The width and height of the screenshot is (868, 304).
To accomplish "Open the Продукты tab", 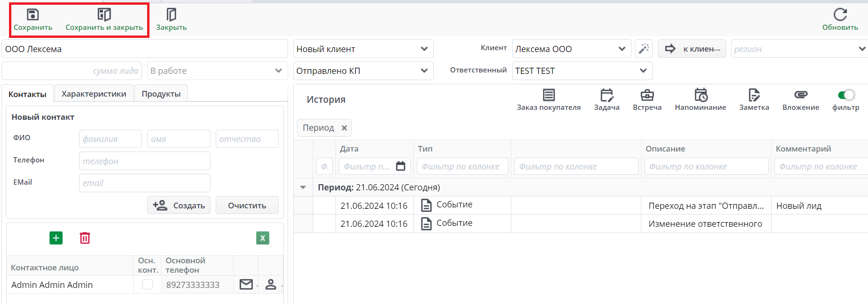I will tap(161, 94).
